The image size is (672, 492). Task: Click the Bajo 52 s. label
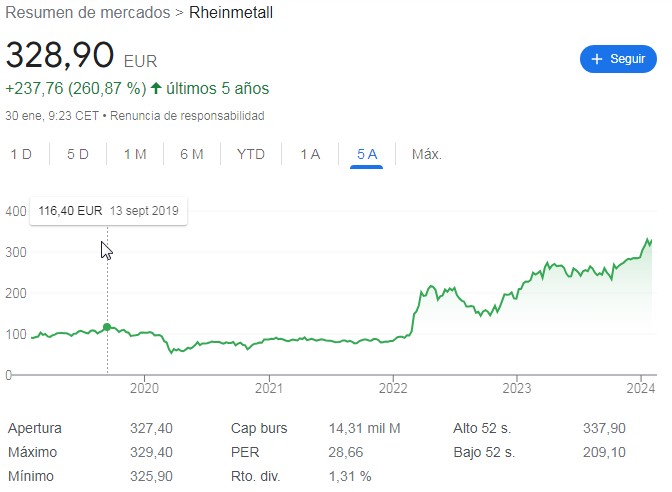(484, 452)
